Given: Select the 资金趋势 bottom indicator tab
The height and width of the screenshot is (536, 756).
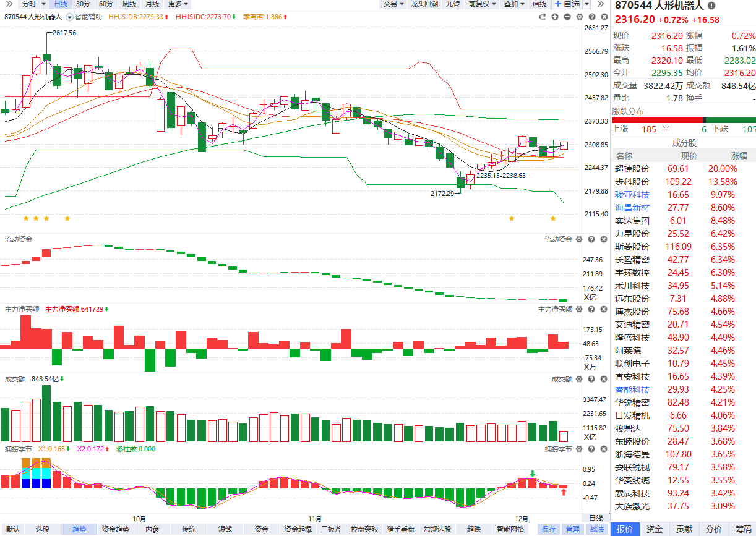Looking at the screenshot, I should pyautogui.click(x=116, y=529).
